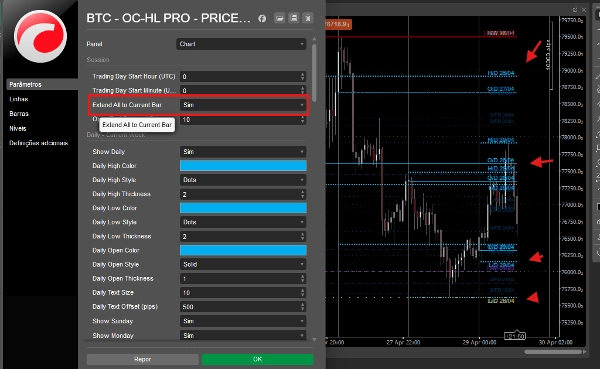Click the 77000.0 label on the price axis
This screenshot has height=369, width=600.
pos(572,205)
